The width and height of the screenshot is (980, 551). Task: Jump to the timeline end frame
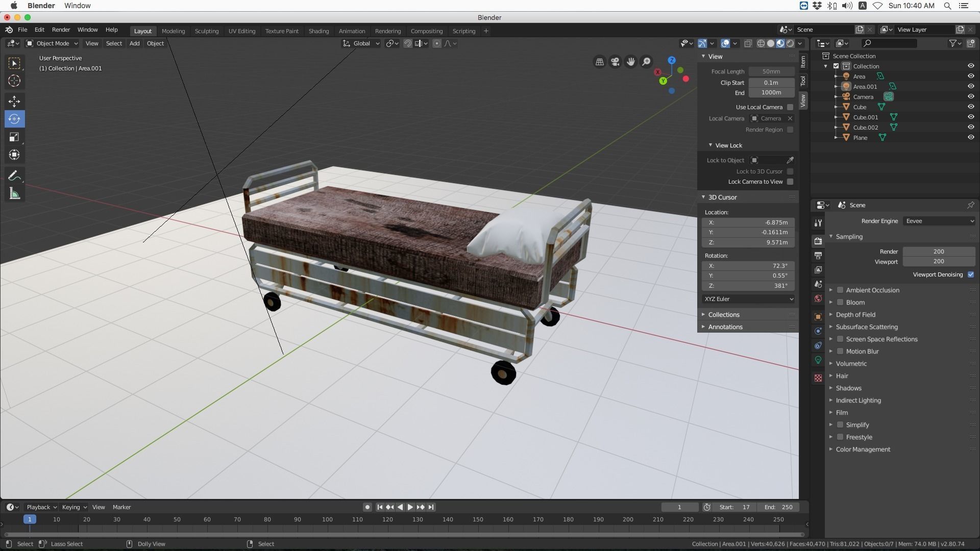click(431, 507)
